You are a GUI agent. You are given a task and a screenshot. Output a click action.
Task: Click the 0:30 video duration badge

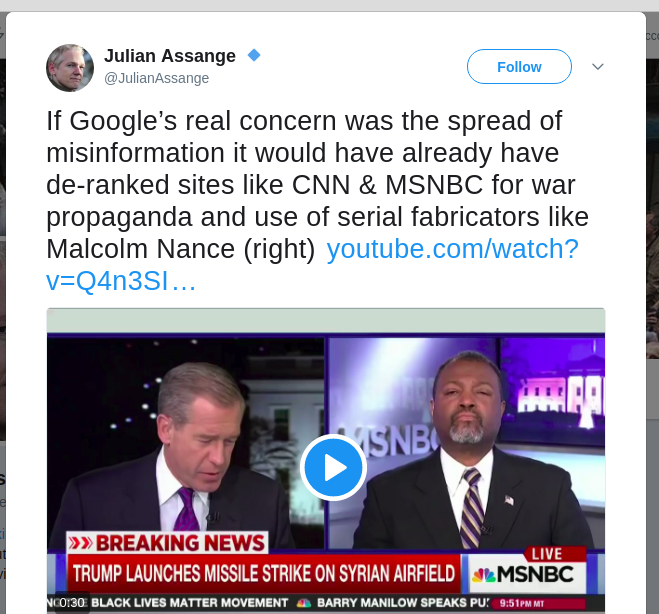coord(72,603)
